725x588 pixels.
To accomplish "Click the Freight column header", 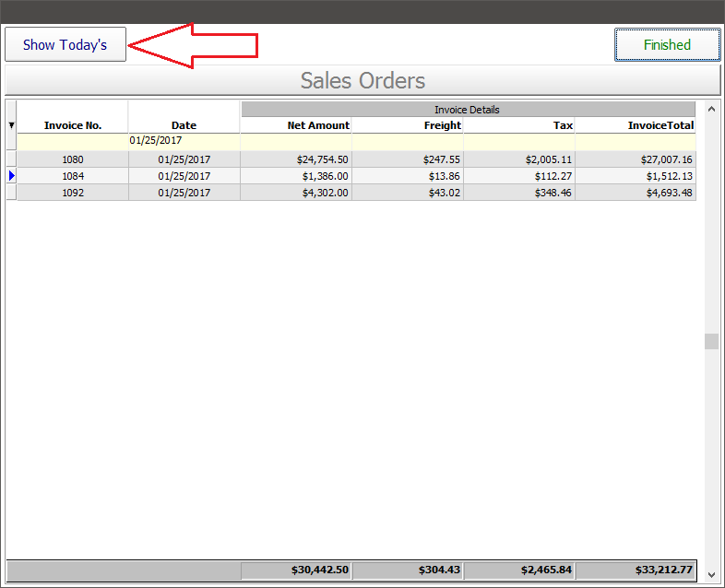I will 408,125.
